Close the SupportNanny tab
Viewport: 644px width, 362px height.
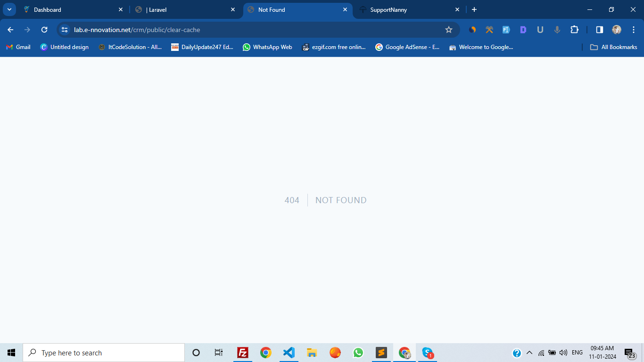(x=457, y=9)
